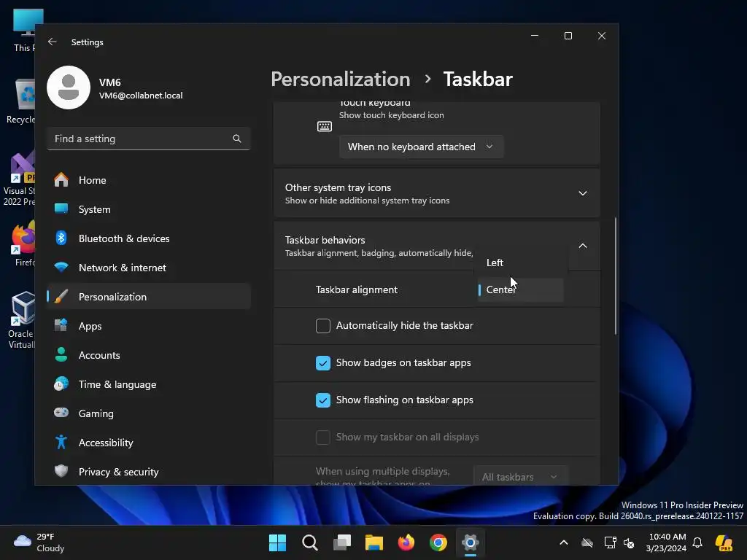
Task: Choose Center taskbar alignment option
Action: click(x=521, y=289)
